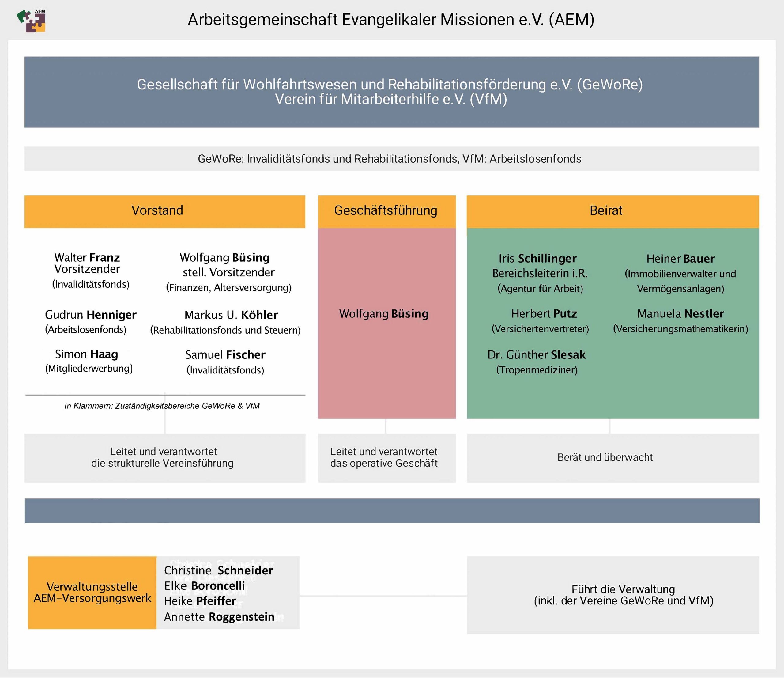Click the title 'Arbeitsgemeinschaft Evangelikaler Missionen e.V. (AEM)'
This screenshot has width=784, height=678.
tap(391, 20)
